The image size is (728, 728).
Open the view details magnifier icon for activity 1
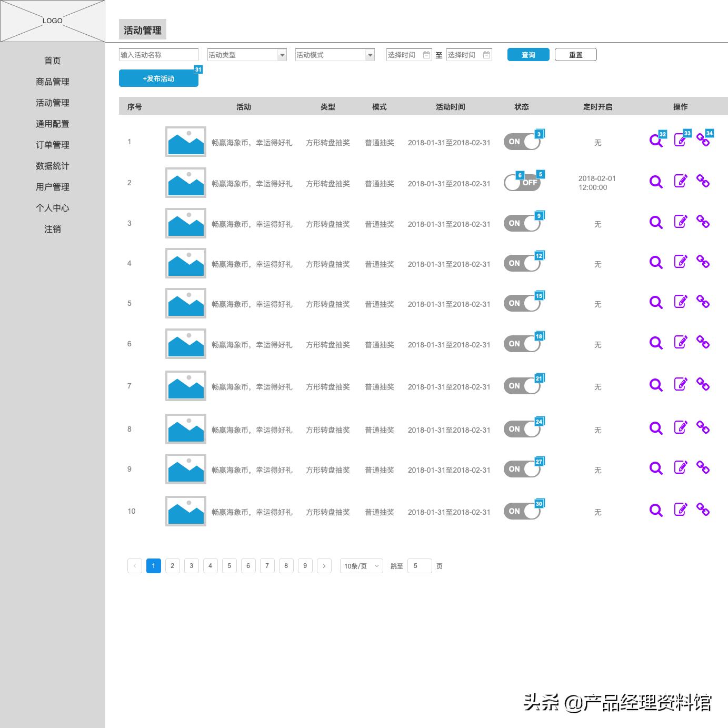tap(656, 141)
